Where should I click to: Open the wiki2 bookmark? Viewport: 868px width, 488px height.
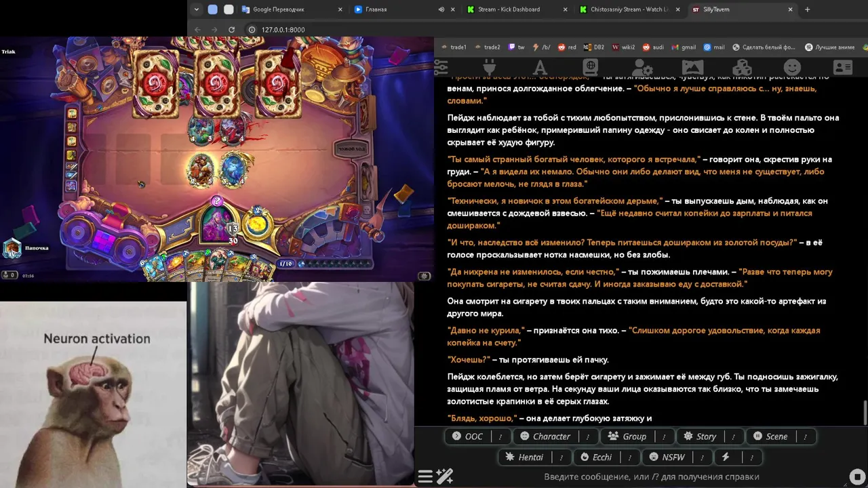point(623,47)
